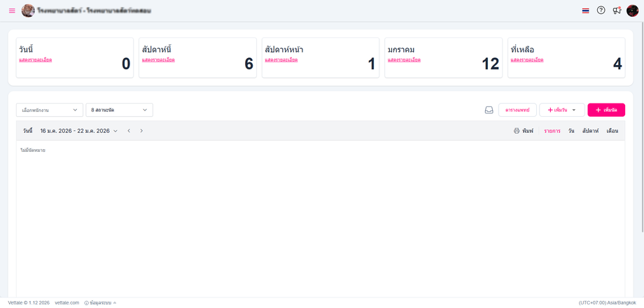Switch language via Thai flag icon
The height and width of the screenshot is (308, 644).
(586, 10)
